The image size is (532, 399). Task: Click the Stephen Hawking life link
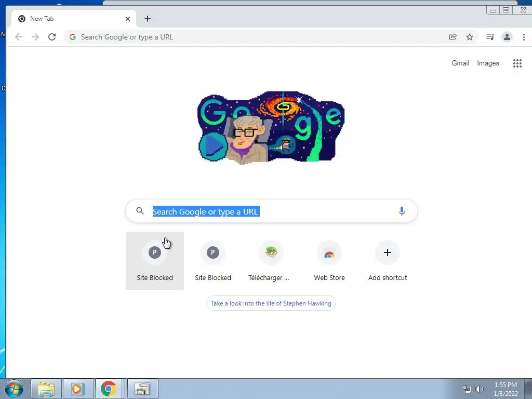pos(271,303)
